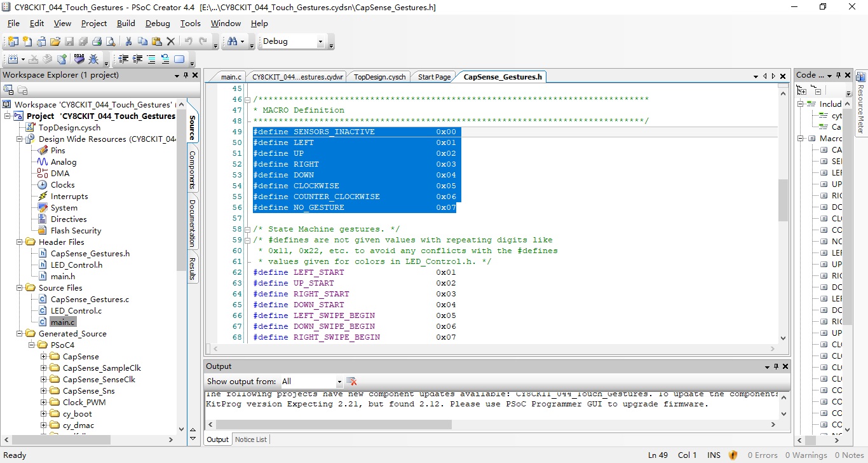
Task: Click the Find binoculars icon
Action: pos(232,41)
